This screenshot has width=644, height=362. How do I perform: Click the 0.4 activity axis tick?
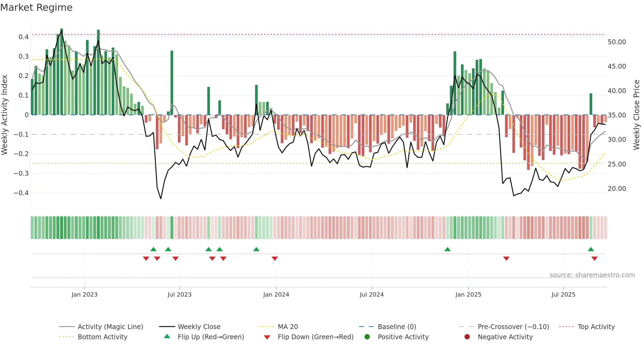[x=24, y=37]
